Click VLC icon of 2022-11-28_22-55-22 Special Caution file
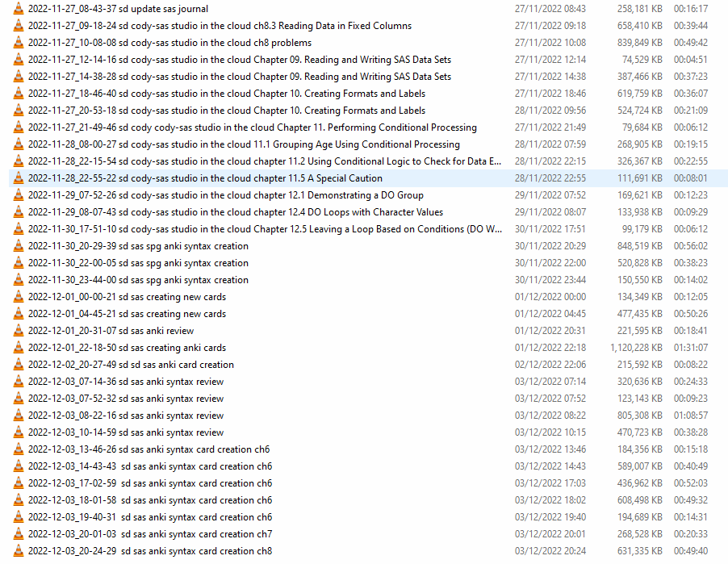Viewport: 728px width, 564px height. pos(19,178)
